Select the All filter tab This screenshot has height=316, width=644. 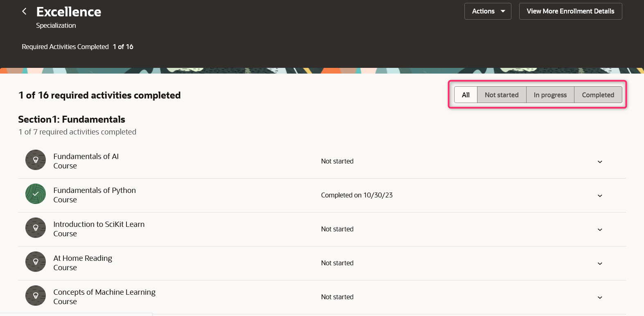466,94
